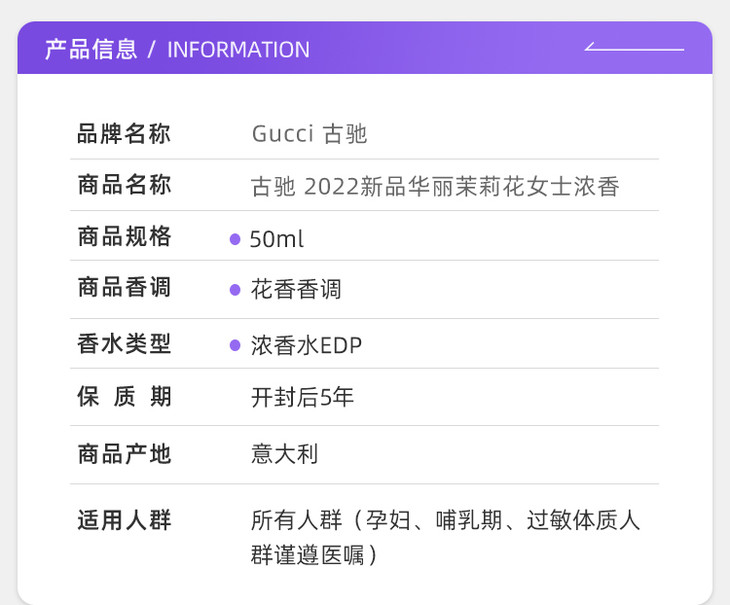This screenshot has height=605, width=730.
Task: Select the 商品规格 label
Action: tap(124, 237)
